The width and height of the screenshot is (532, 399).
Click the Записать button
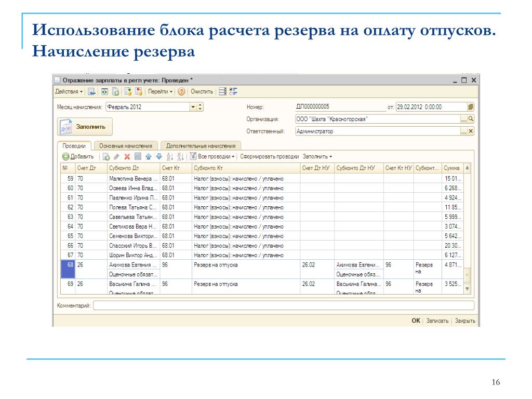coord(437,321)
